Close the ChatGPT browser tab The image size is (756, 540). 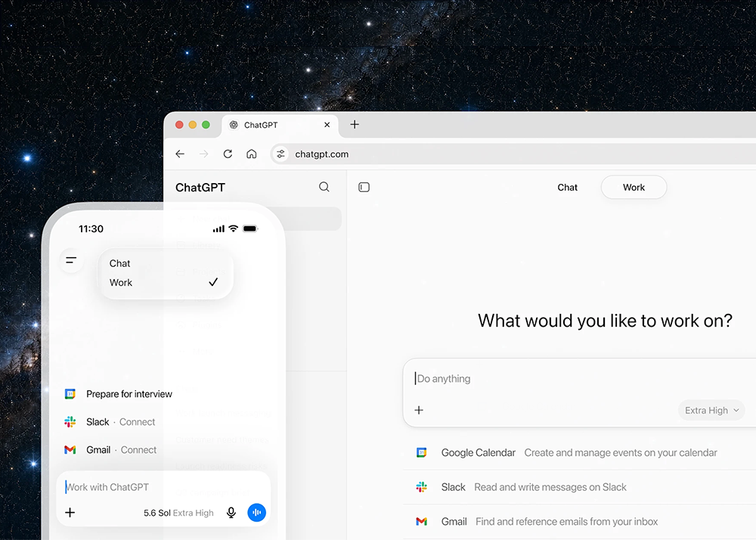327,125
